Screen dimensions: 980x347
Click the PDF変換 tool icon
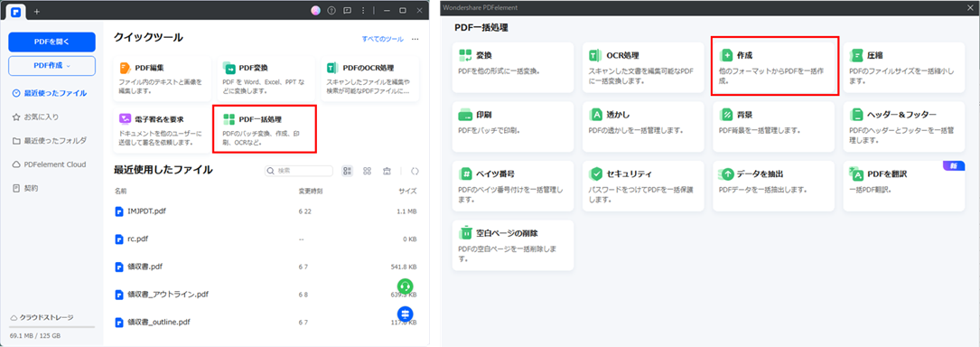pos(229,68)
